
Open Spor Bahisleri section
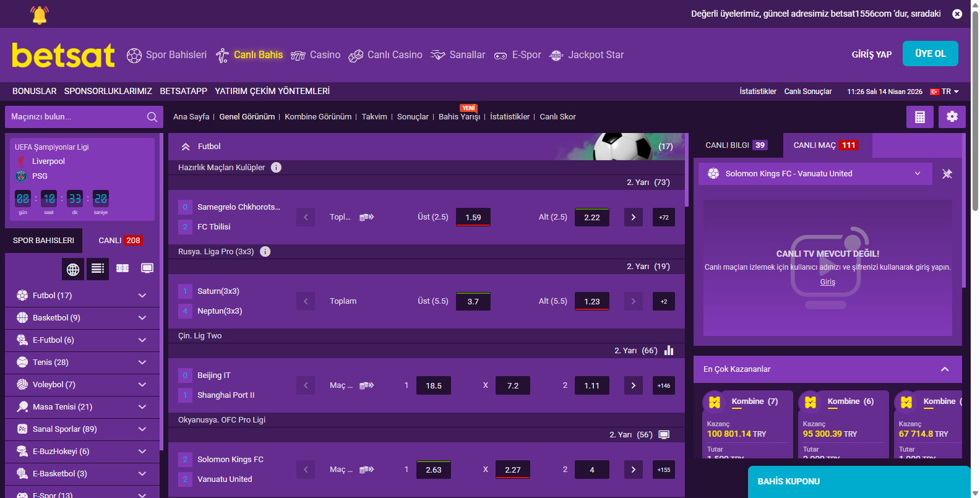pos(166,55)
